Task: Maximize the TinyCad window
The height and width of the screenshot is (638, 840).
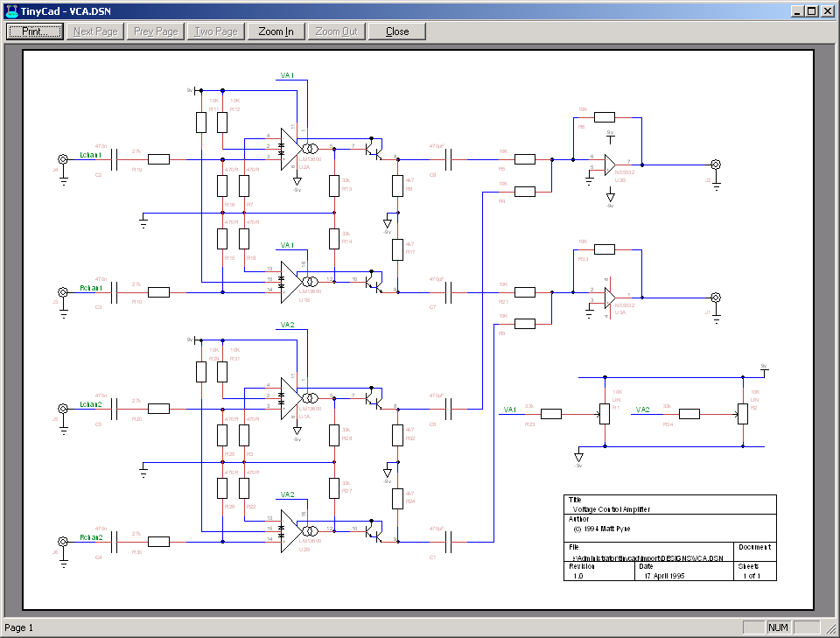Action: coord(812,11)
